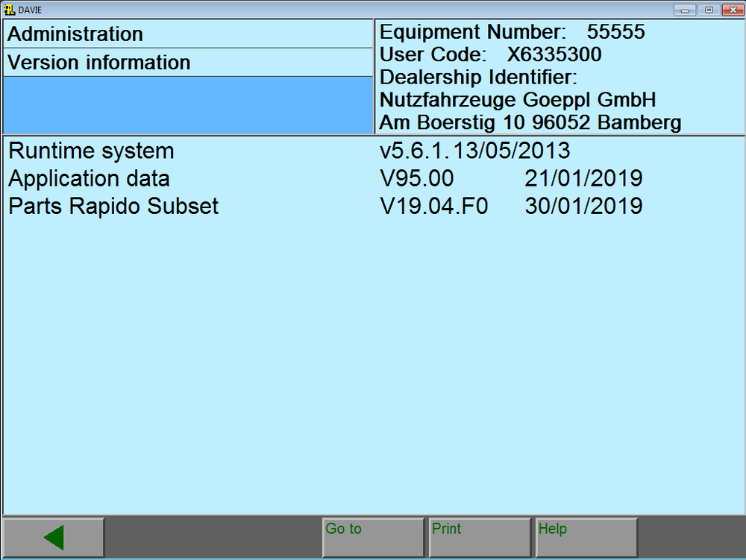
Task: Select the Version information heading
Action: click(99, 63)
